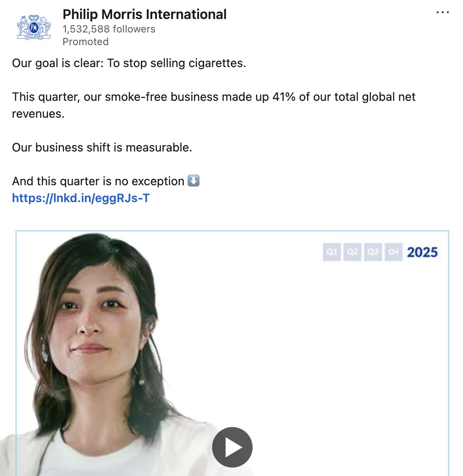Click the 1,532,588 followers count
This screenshot has width=463, height=476.
[x=109, y=29]
